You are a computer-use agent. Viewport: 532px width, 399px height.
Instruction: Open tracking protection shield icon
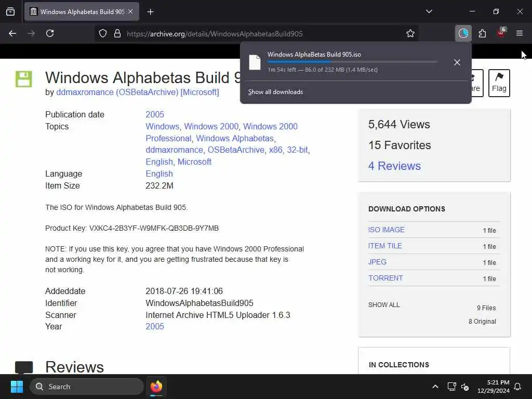point(103,33)
